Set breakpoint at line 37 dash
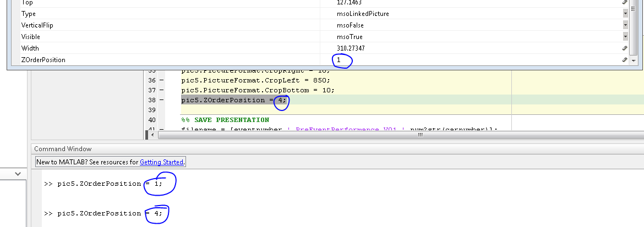 (161, 90)
